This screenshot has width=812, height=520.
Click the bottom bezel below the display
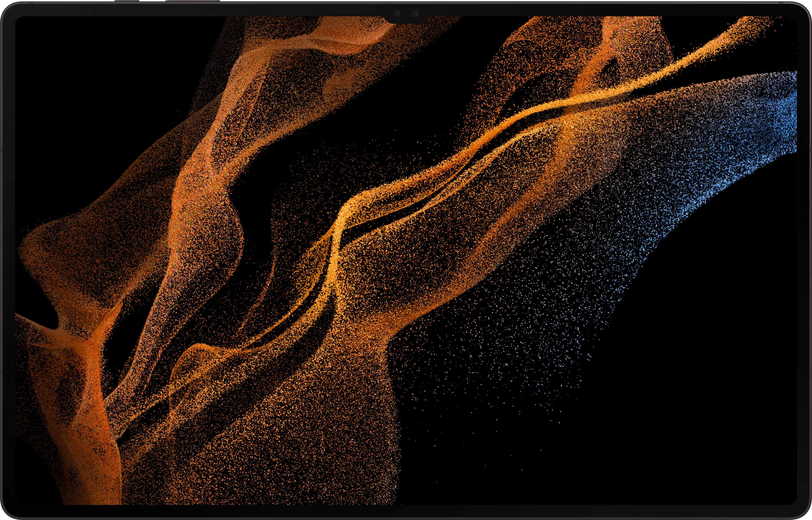405,512
